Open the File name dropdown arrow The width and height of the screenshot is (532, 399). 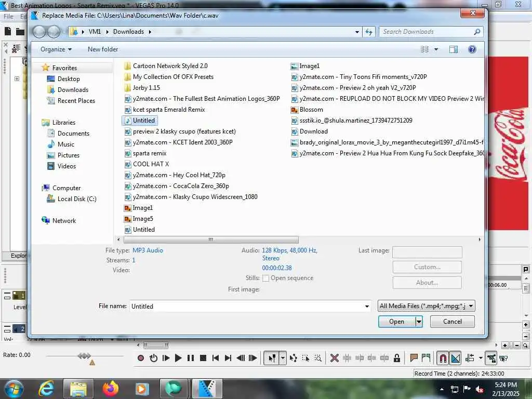coord(367,306)
